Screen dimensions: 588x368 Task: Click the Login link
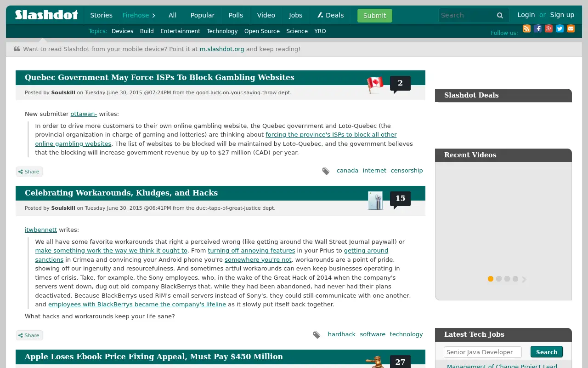click(x=526, y=15)
